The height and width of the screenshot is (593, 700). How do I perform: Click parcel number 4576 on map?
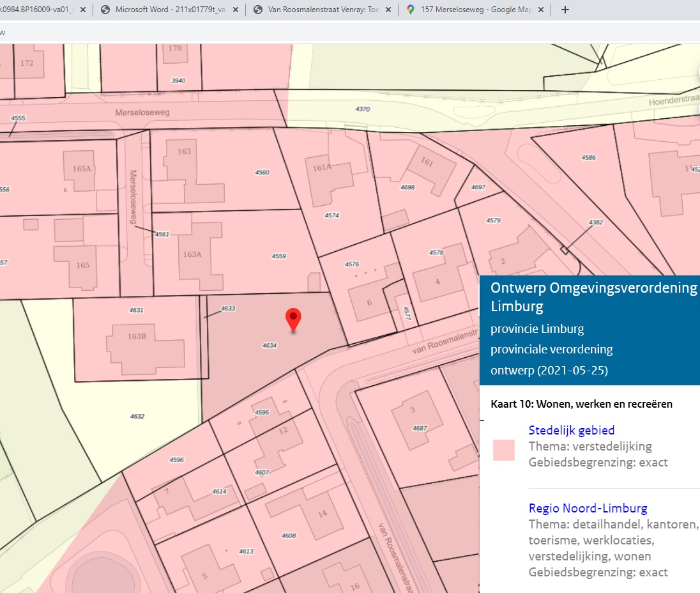tap(352, 265)
